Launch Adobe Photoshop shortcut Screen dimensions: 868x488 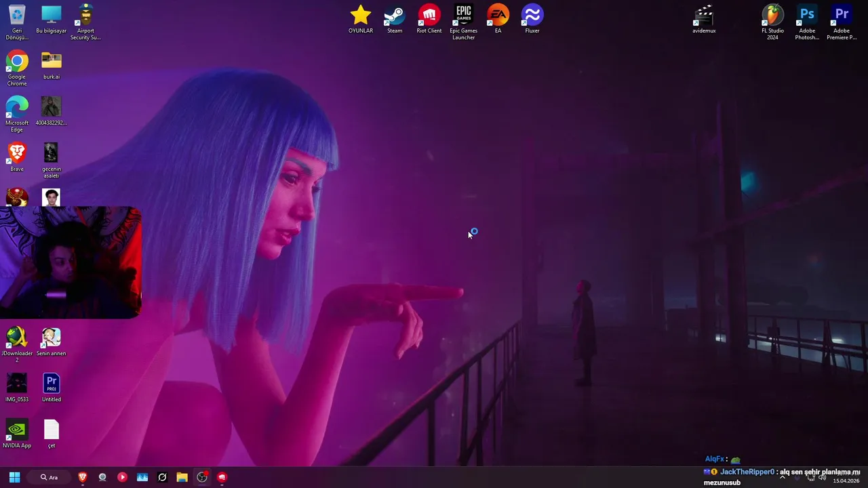[807, 22]
